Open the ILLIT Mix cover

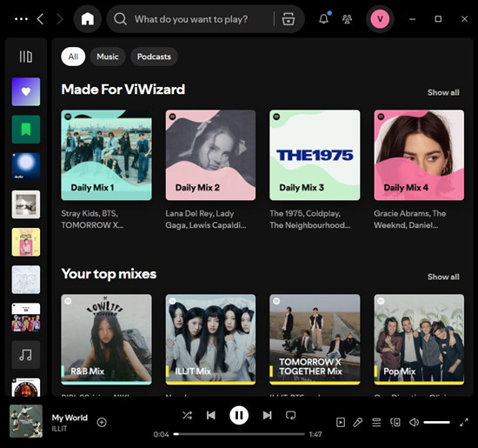[210, 339]
